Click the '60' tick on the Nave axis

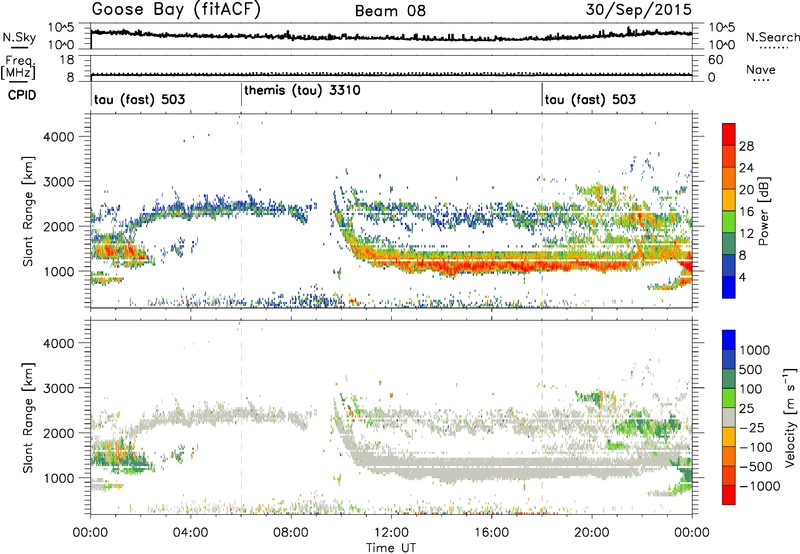715,60
